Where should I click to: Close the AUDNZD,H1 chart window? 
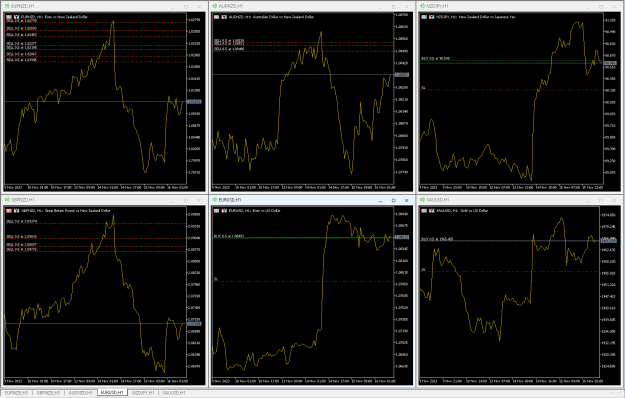pos(406,7)
